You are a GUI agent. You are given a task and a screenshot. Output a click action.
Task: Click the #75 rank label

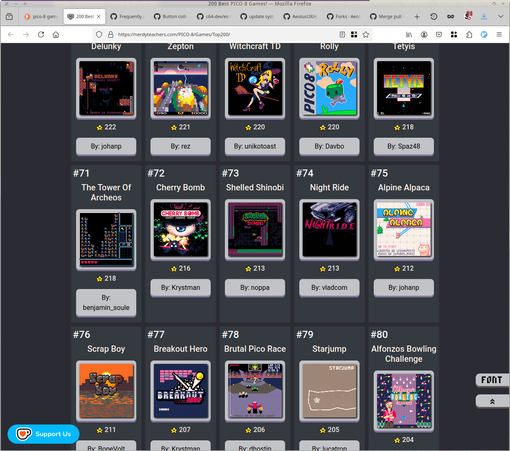tap(379, 173)
